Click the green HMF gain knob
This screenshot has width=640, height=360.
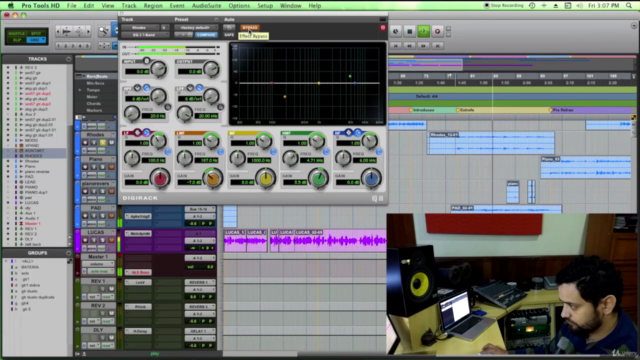[x=318, y=178]
